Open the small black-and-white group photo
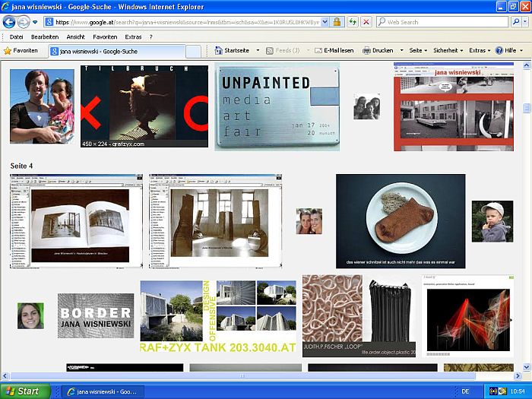 click(367, 106)
